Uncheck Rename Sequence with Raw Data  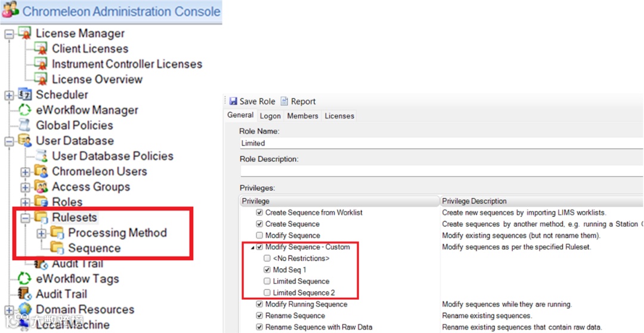point(259,328)
